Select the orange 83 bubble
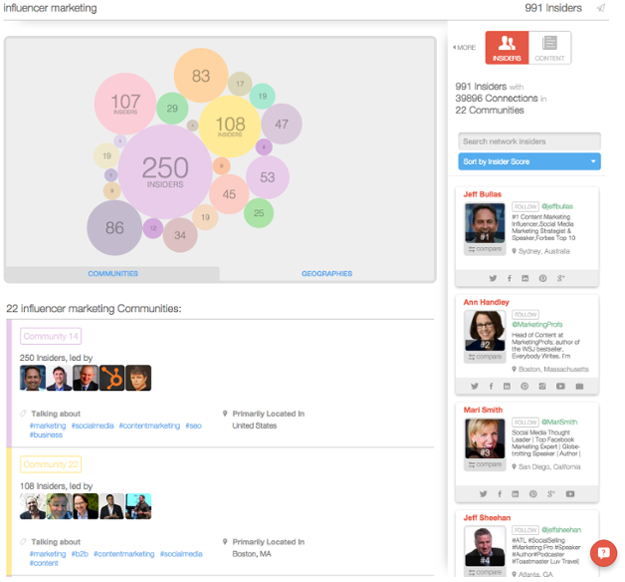 click(201, 76)
